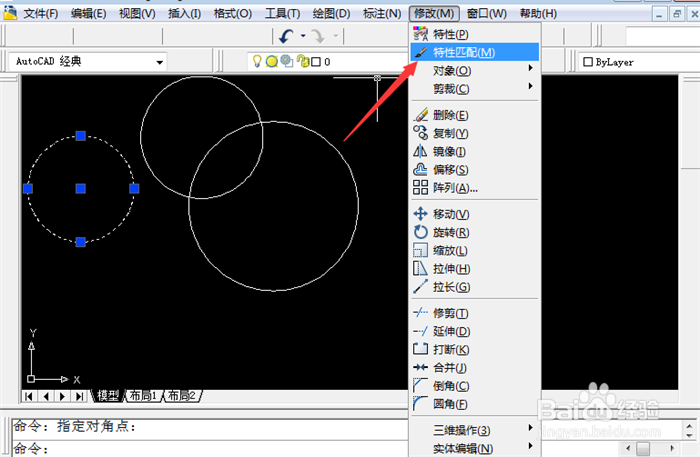Open the 视图(V) menu
This screenshot has width=700, height=457.
(x=137, y=14)
